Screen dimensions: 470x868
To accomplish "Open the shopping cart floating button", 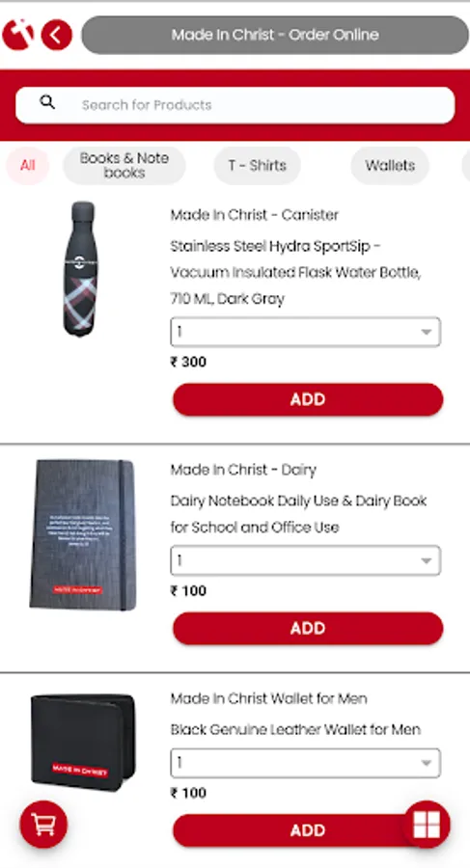I will [x=43, y=825].
